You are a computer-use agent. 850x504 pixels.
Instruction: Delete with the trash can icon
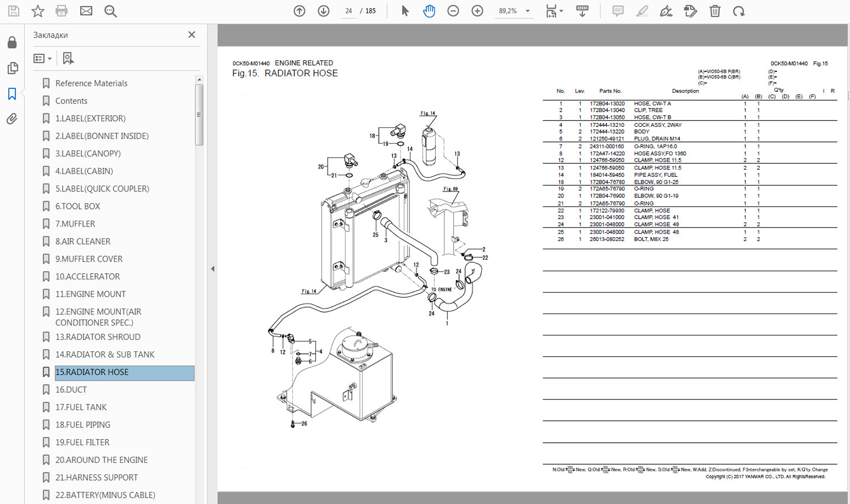click(714, 11)
